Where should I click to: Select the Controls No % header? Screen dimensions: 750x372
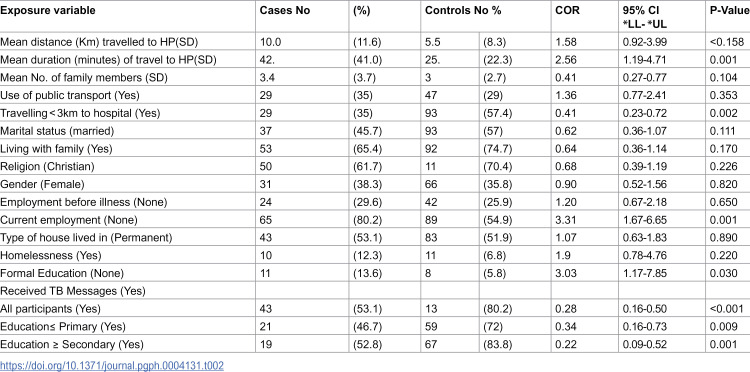(x=463, y=10)
